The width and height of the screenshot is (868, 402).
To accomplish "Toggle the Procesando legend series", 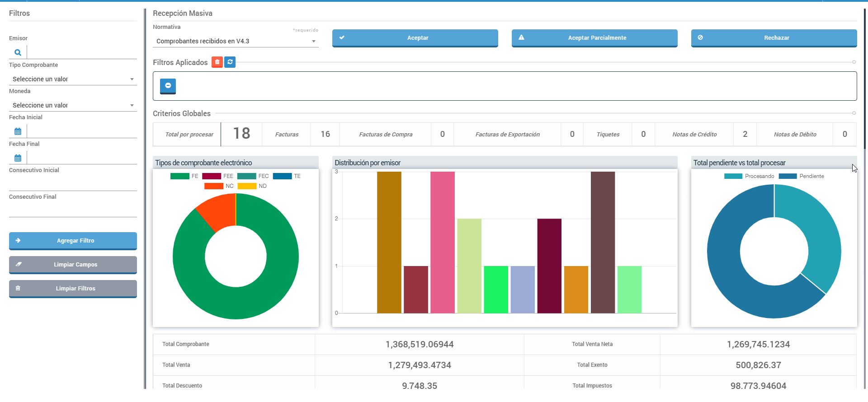I will (x=750, y=176).
